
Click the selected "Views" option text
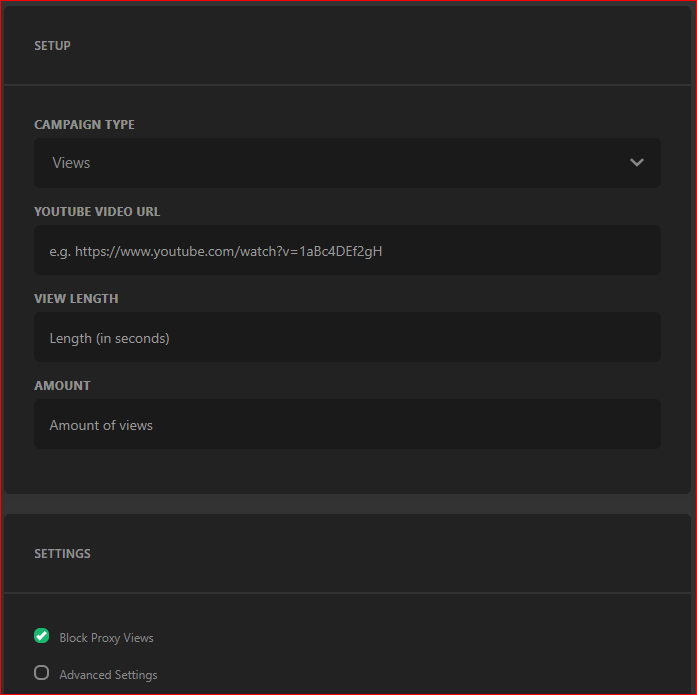pyautogui.click(x=71, y=163)
